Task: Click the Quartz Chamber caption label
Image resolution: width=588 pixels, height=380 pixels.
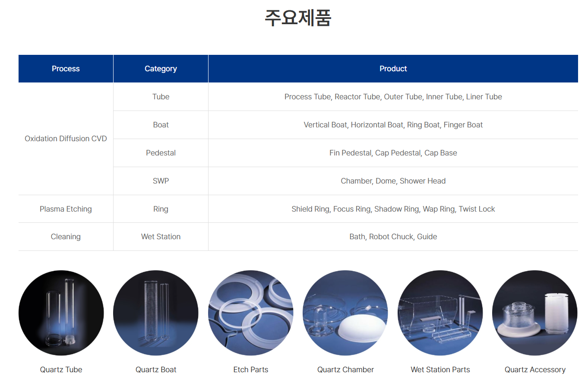Action: (x=345, y=370)
